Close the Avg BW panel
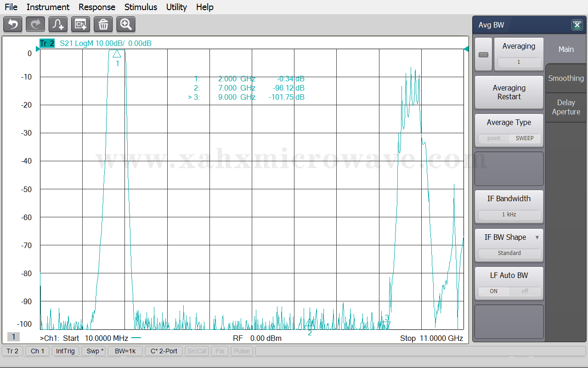 (x=577, y=25)
